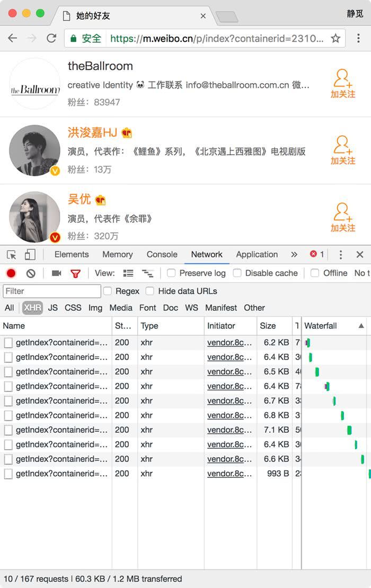Screen dimensions: 371x588
Task: Clear the network log
Action: 31,273
